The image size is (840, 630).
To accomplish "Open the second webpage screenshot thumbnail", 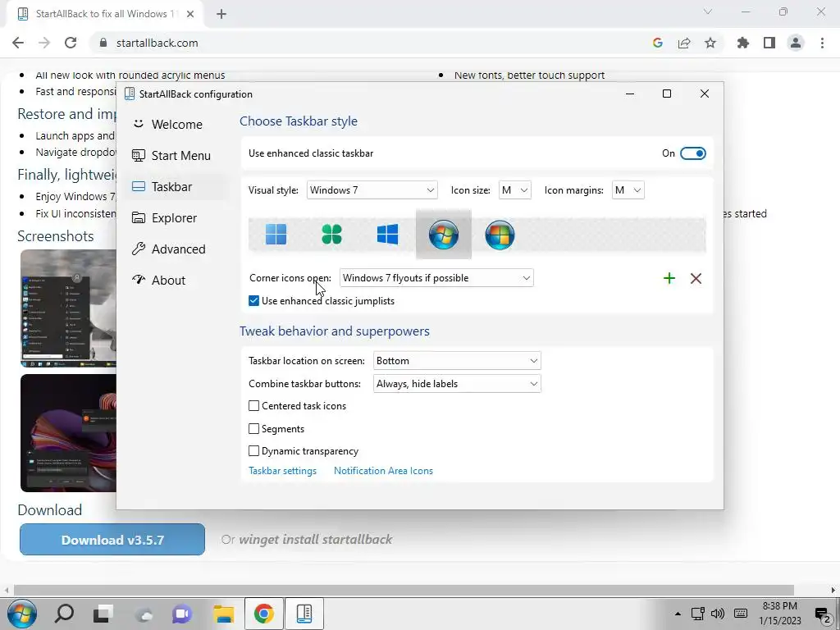I will click(69, 433).
